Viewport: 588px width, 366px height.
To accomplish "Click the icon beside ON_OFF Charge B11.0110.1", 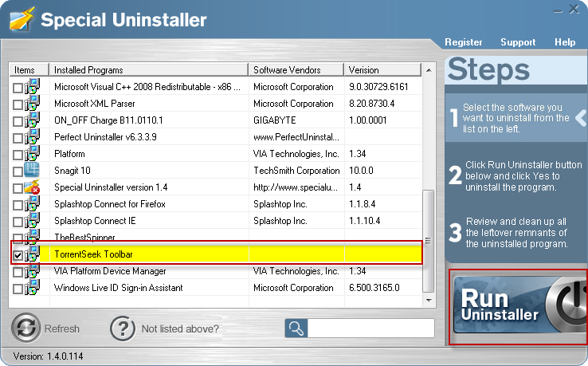I will [x=32, y=120].
